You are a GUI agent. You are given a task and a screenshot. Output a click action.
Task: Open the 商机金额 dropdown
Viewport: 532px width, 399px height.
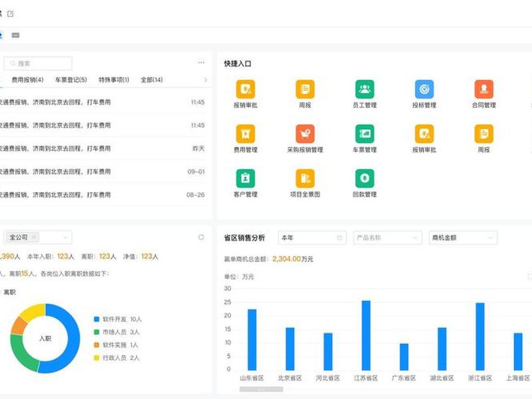[463, 238]
